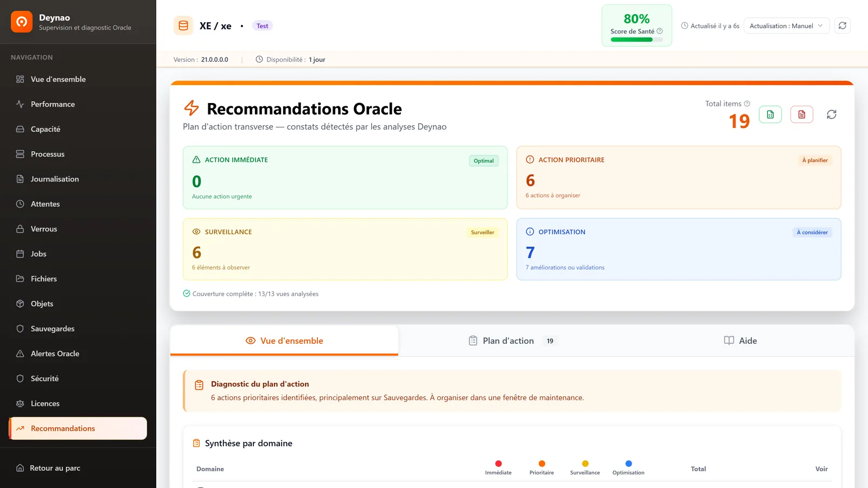Click the Total column header
868x488 pixels.
698,469
